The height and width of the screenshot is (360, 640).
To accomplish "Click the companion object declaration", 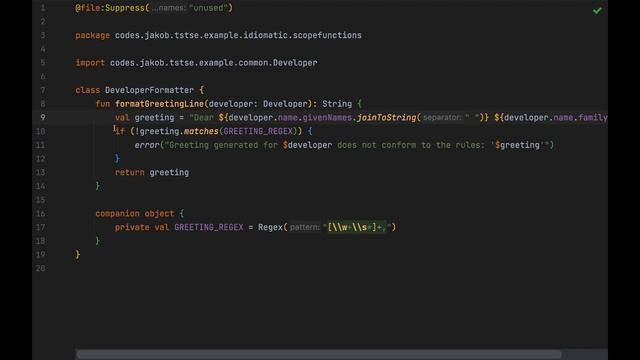I will click(x=134, y=213).
